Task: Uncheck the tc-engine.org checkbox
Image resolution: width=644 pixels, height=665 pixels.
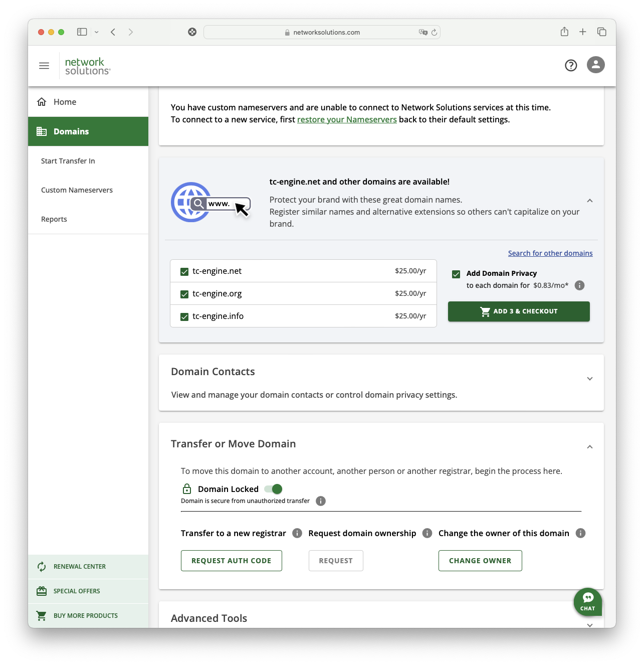Action: 184,294
